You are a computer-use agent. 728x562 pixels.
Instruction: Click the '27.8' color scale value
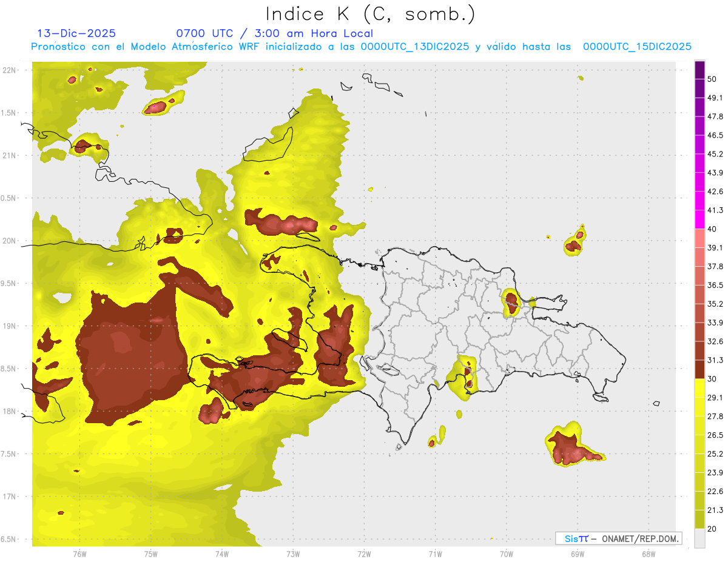pyautogui.click(x=715, y=416)
